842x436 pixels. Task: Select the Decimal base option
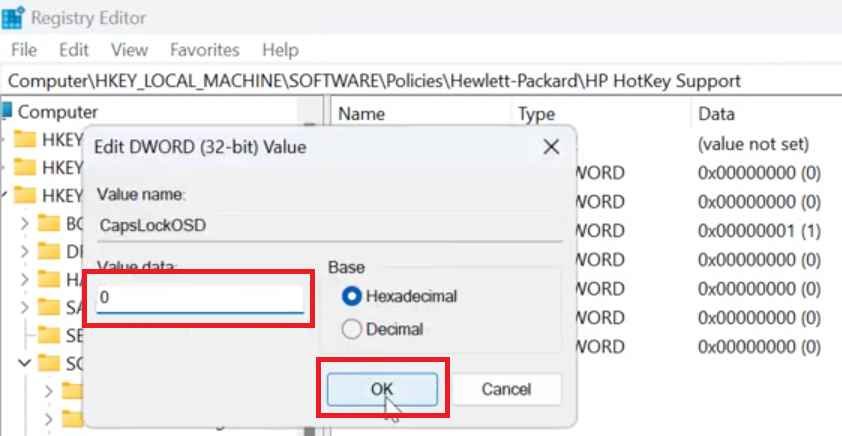point(351,329)
